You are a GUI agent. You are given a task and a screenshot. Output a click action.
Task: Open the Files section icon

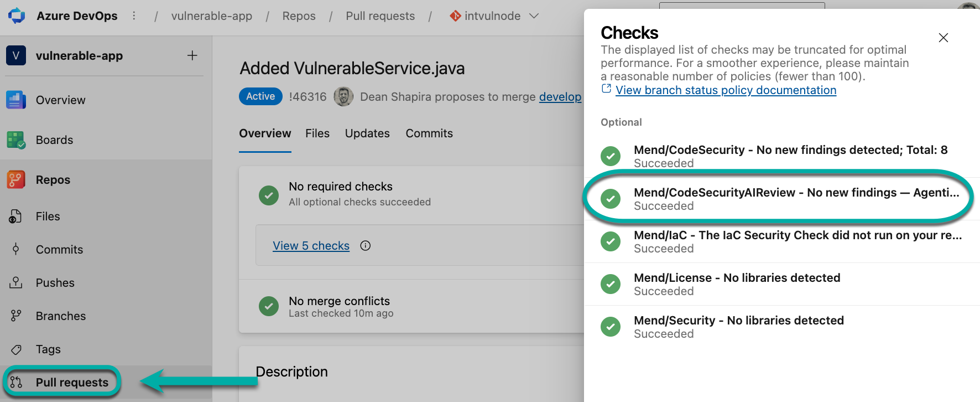click(x=16, y=217)
